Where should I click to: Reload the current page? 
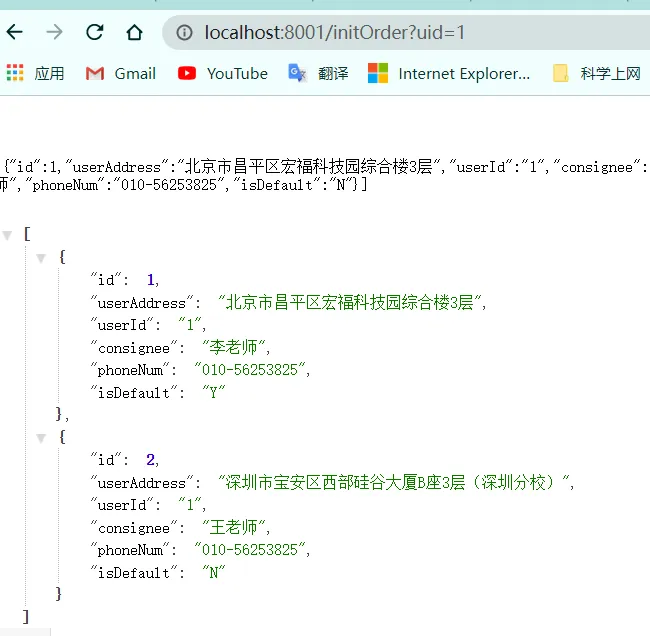(x=95, y=33)
